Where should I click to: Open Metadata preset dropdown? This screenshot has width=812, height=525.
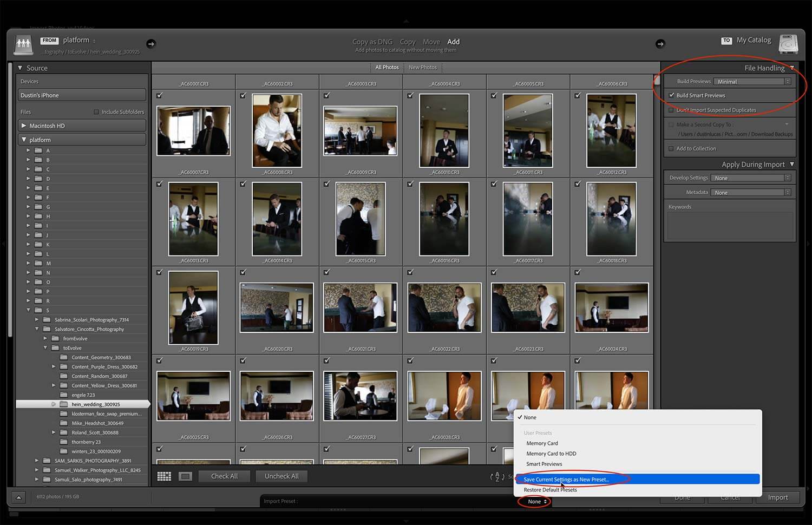(x=751, y=193)
